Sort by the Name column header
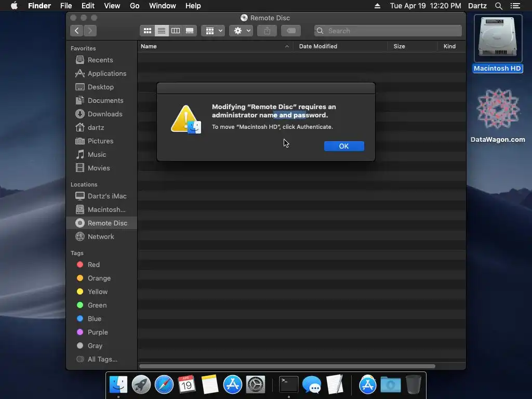 215,46
